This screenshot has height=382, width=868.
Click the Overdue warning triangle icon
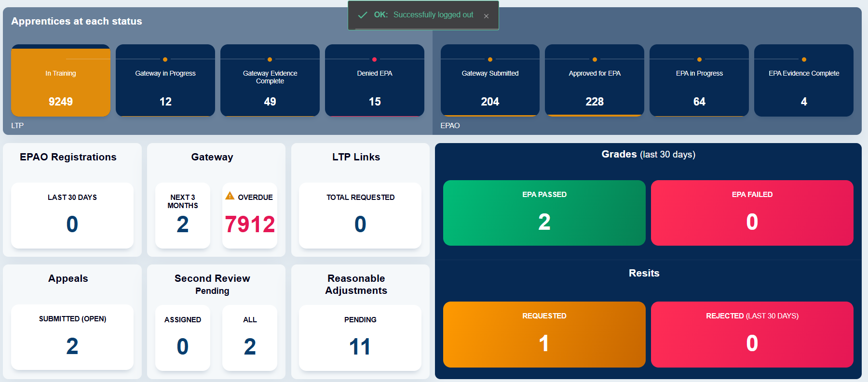(x=230, y=196)
